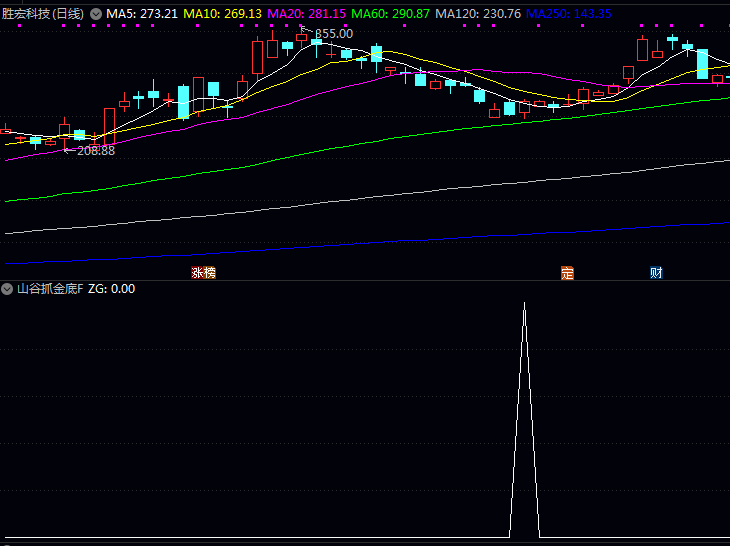Screen dimensions: 730x546
Task: Click the 胜宏科技(日线) stock title
Action: pyautogui.click(x=43, y=14)
